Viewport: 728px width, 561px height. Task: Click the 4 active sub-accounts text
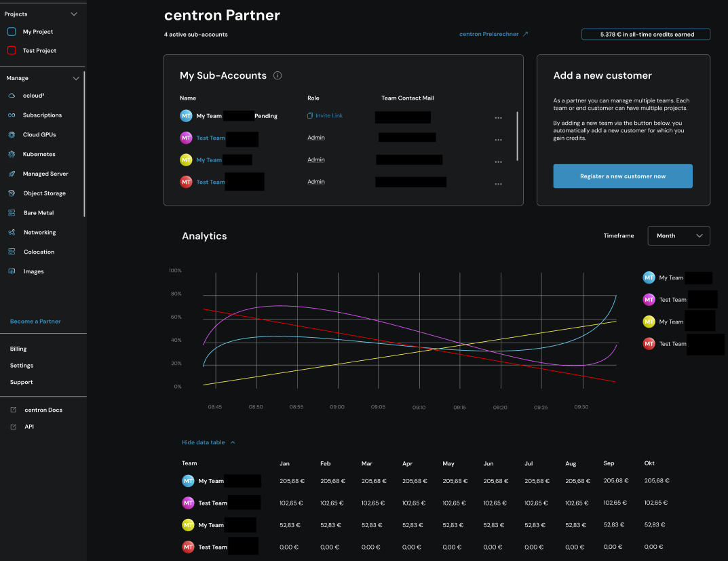tap(195, 35)
